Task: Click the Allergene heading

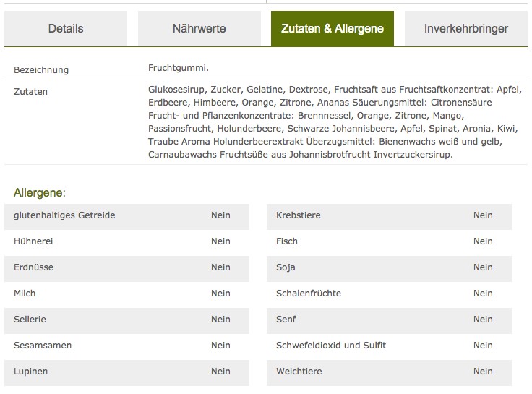Action: click(x=40, y=193)
